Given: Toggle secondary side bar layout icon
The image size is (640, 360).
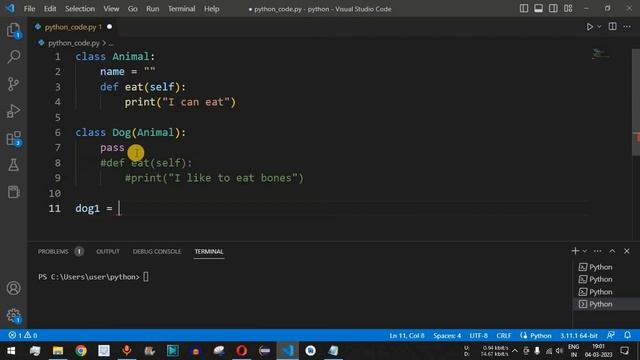Looking at the screenshot, I should click(x=553, y=9).
